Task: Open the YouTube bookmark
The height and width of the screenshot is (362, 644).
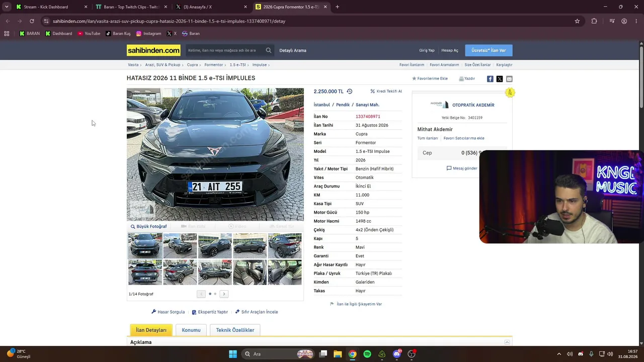Action: (x=89, y=34)
